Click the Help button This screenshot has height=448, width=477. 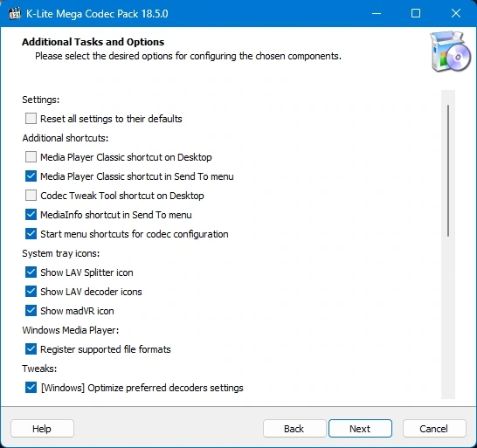pos(42,429)
